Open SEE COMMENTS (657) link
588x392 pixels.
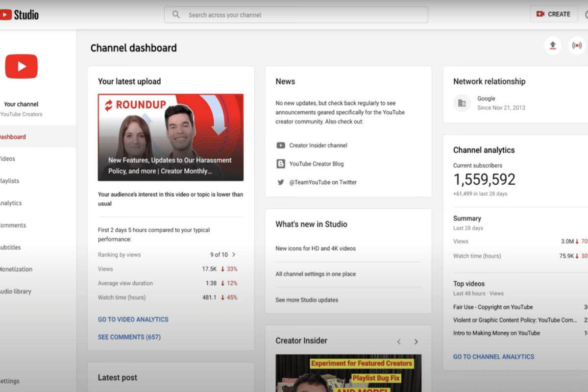click(129, 337)
